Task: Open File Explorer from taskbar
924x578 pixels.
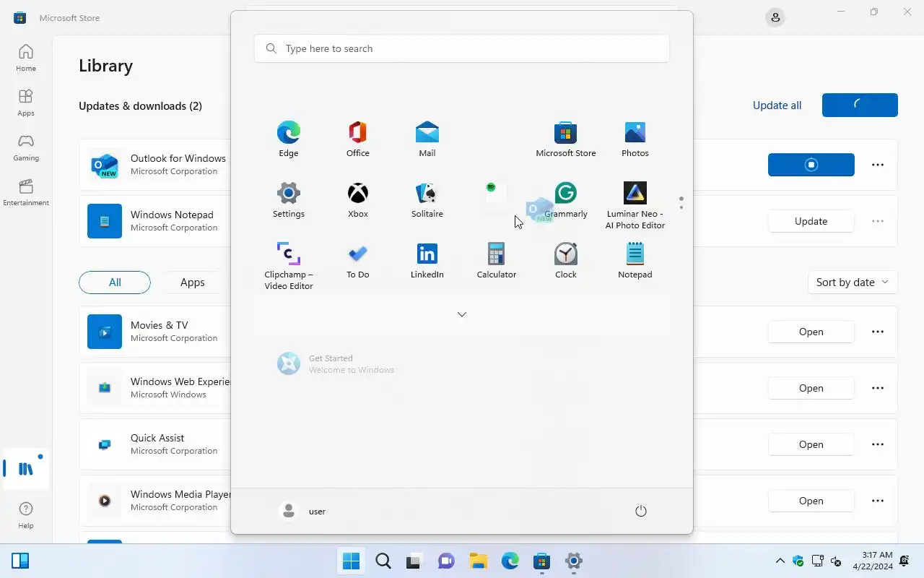Action: click(x=478, y=561)
